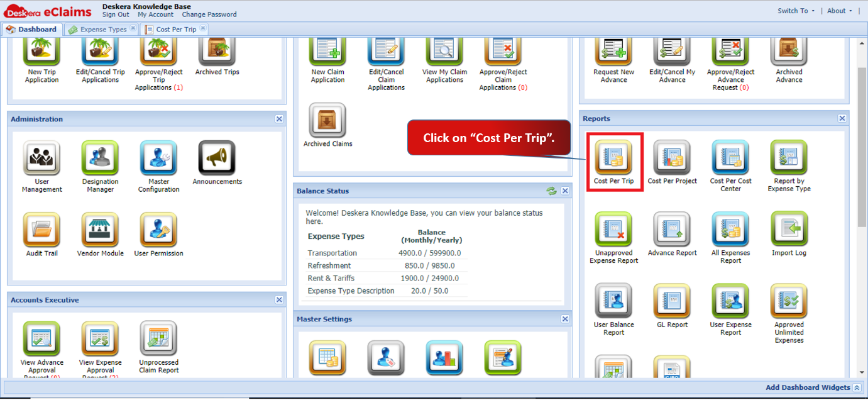
Task: Close the Balance Status widget
Action: 565,191
